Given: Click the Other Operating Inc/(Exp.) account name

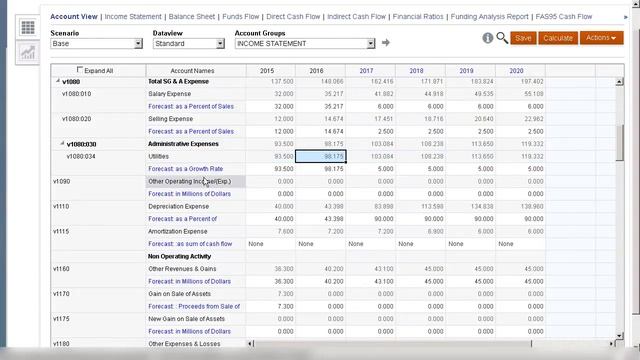Looking at the screenshot, I should click(189, 181).
